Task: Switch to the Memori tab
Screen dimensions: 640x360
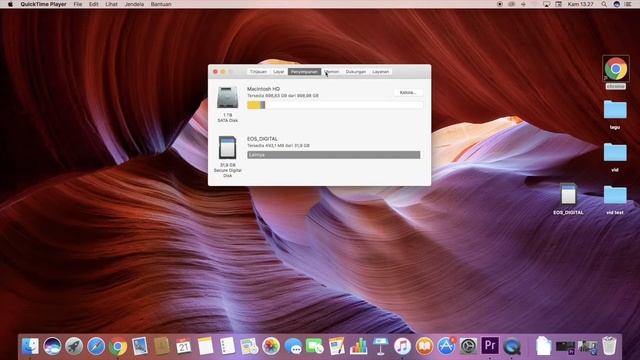Action: (x=332, y=72)
